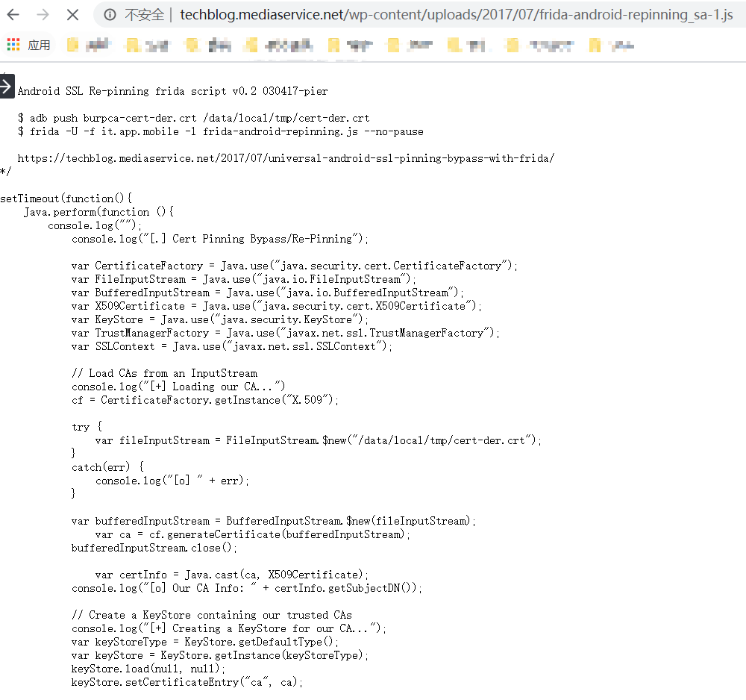The image size is (746, 700).
Task: Click the 'var SSLContext' declaration line
Action: [x=232, y=346]
